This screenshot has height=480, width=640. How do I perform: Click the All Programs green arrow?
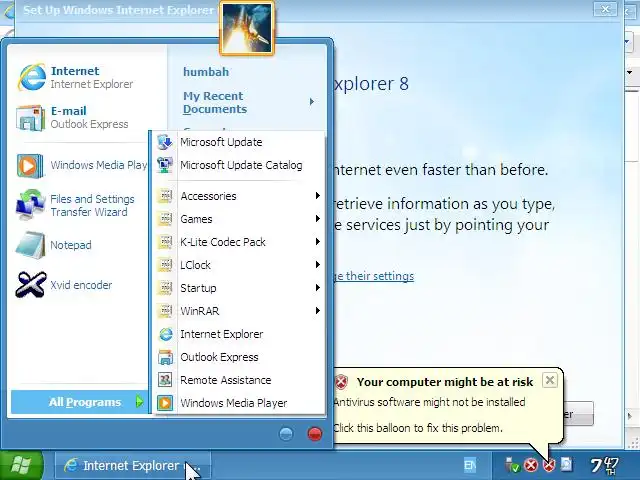coord(139,402)
